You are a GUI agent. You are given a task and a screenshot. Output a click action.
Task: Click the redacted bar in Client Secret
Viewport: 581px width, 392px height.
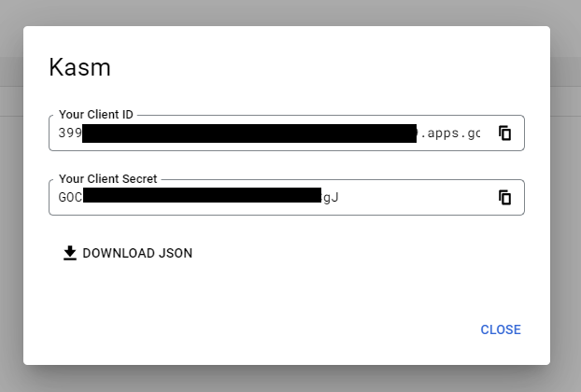pos(202,197)
